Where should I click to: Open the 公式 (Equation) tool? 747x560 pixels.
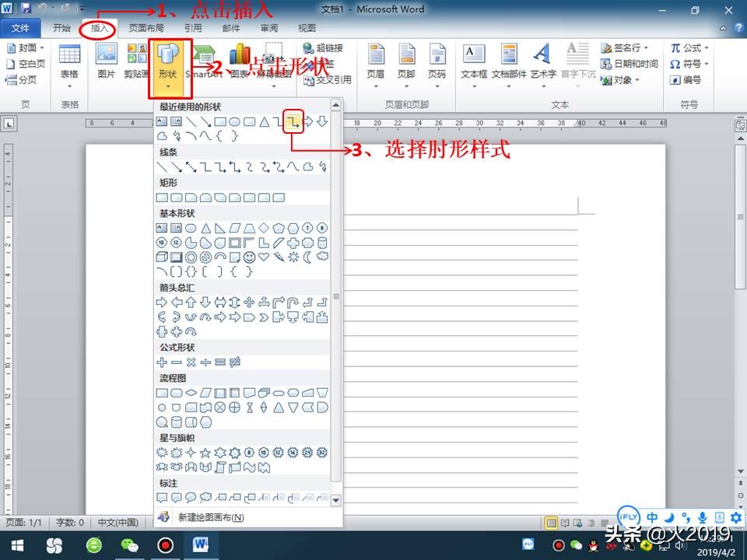pyautogui.click(x=689, y=47)
